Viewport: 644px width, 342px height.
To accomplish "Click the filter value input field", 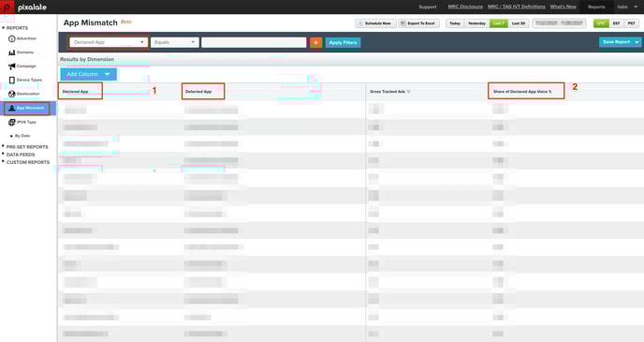I will (254, 42).
